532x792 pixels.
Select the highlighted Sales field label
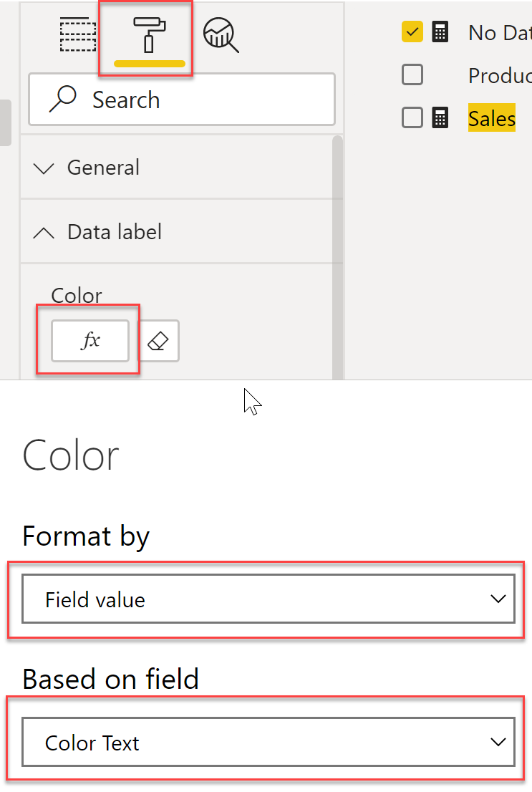[x=491, y=118]
